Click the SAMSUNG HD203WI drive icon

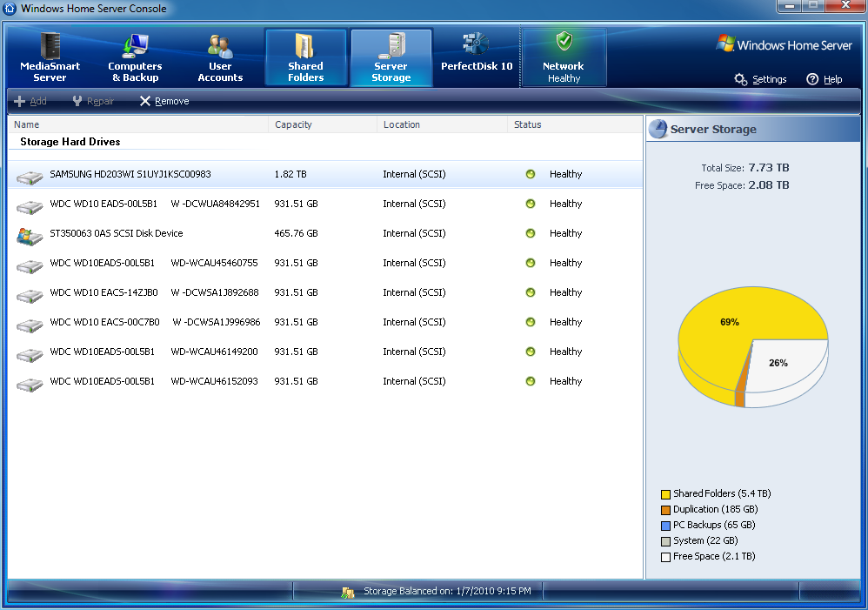pyautogui.click(x=30, y=177)
